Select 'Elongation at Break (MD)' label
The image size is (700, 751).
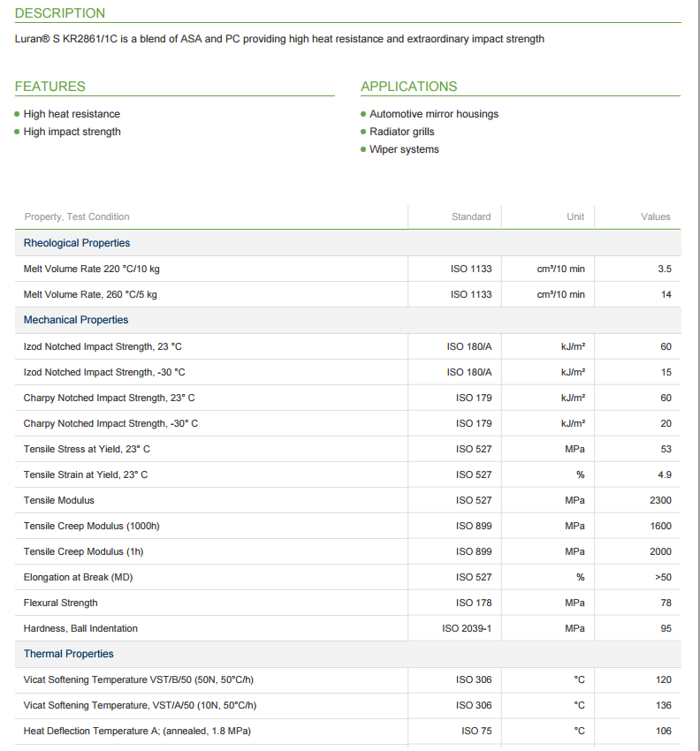coord(78,577)
